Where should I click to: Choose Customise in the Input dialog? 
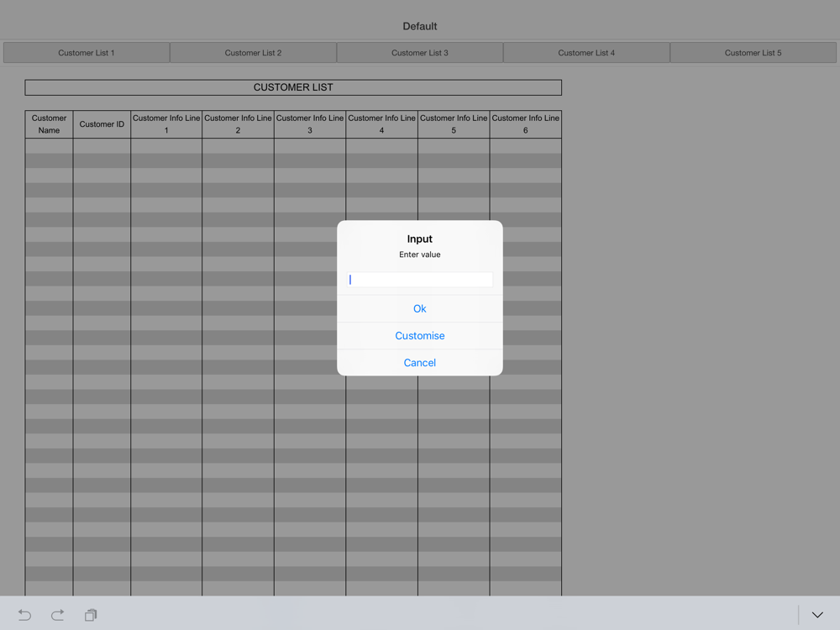click(x=419, y=336)
